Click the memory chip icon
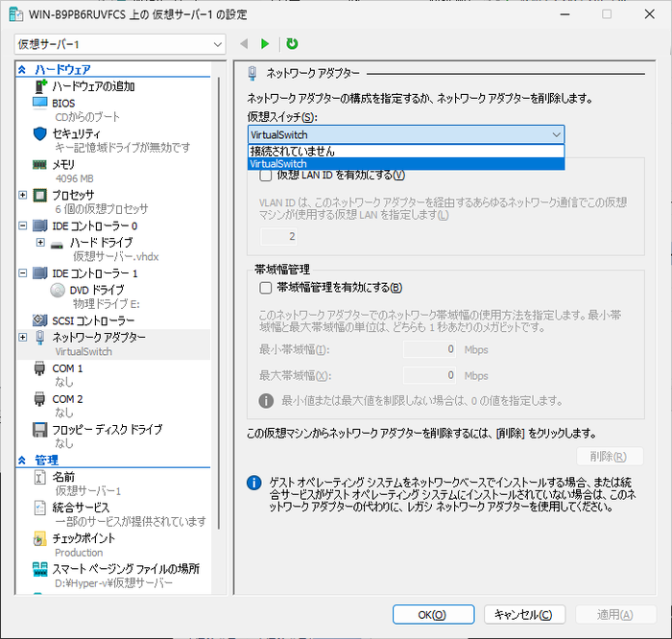 coord(40,165)
